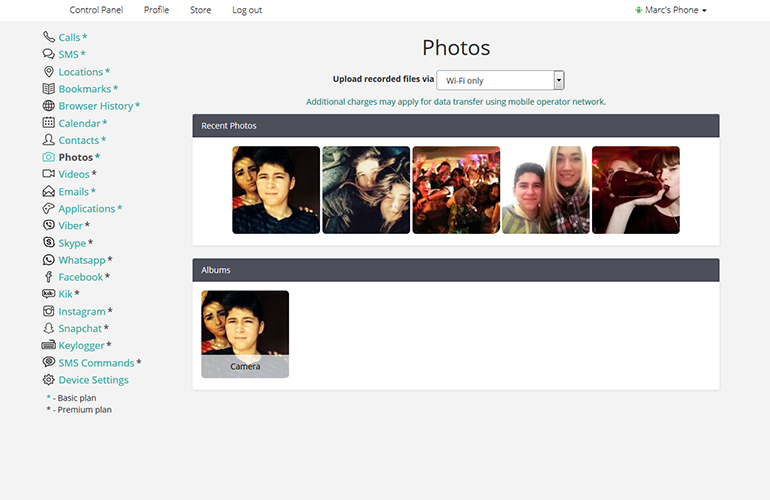Click the additional charges notice text
The width and height of the screenshot is (770, 500).
(456, 102)
